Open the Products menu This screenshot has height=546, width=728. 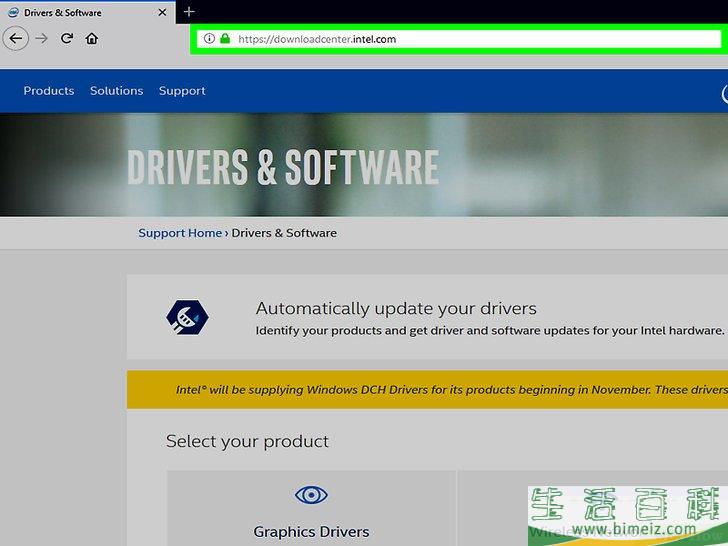click(x=49, y=91)
